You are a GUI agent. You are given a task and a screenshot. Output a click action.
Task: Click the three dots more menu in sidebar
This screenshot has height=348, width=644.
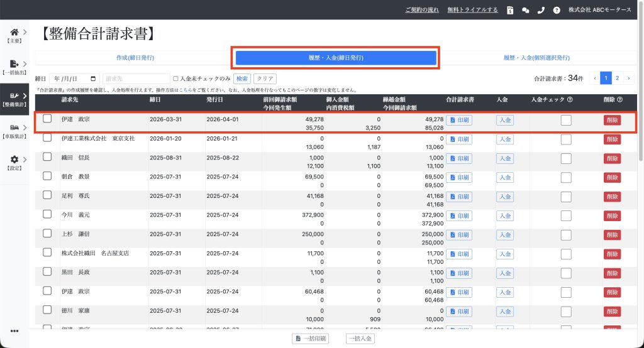(x=14, y=331)
